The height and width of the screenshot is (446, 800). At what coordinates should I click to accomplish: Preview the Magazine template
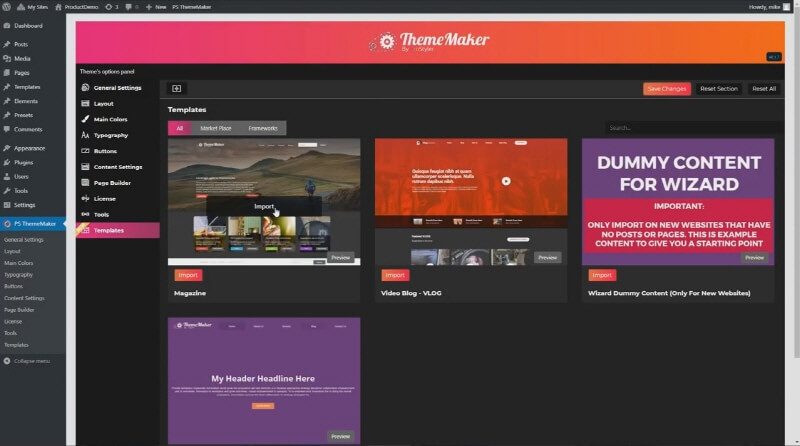340,258
